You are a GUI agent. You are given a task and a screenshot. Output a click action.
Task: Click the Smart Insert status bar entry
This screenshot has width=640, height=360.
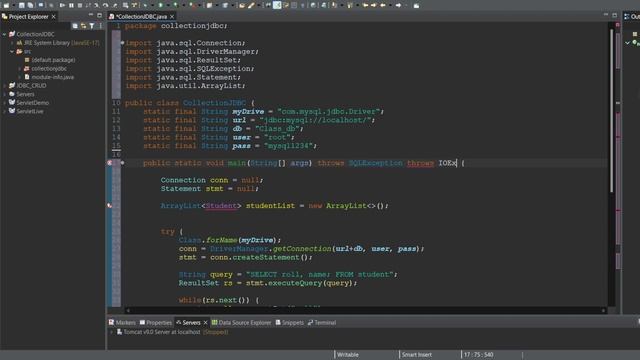(416, 355)
